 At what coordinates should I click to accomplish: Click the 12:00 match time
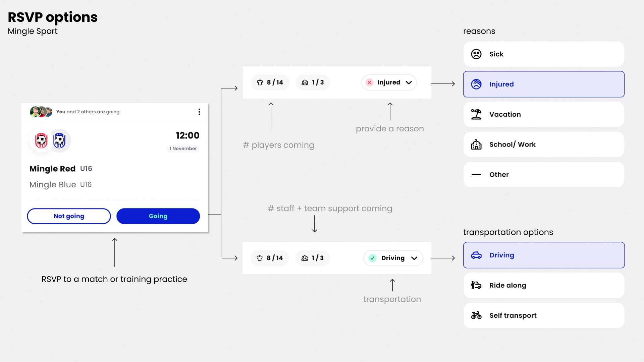click(187, 135)
